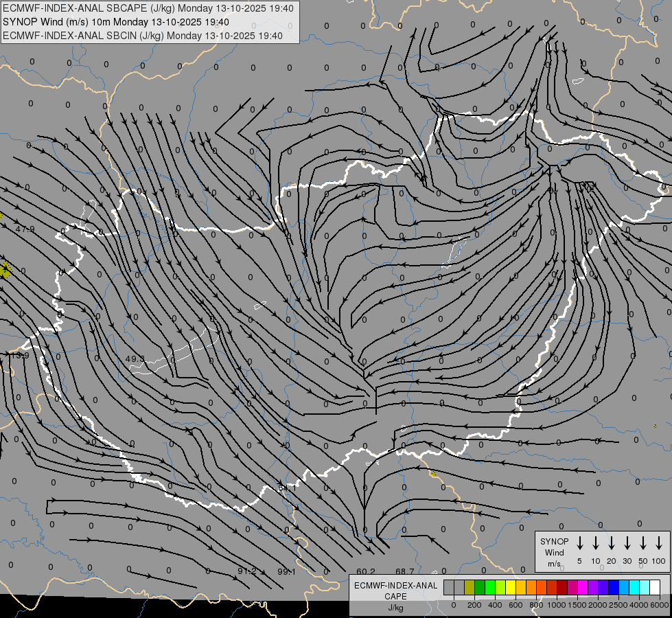Pick the sky blue swatch right of the 2500 tick

(x=624, y=587)
